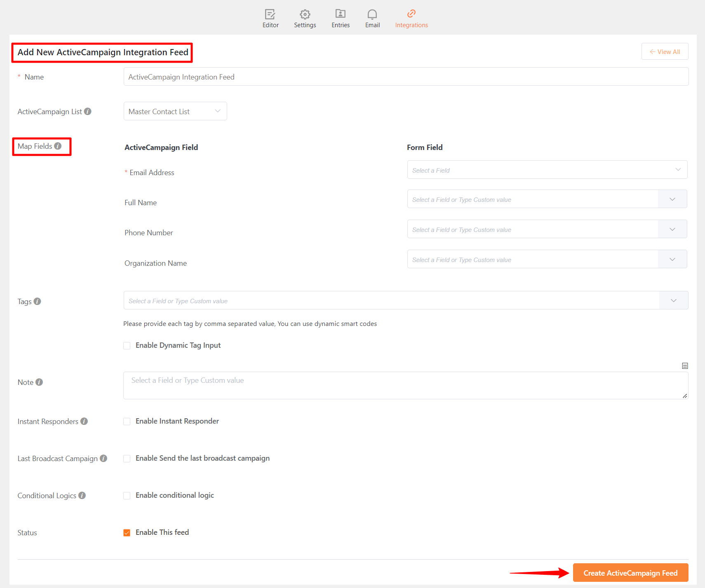Expand Tags field dropdown arrow

click(674, 300)
